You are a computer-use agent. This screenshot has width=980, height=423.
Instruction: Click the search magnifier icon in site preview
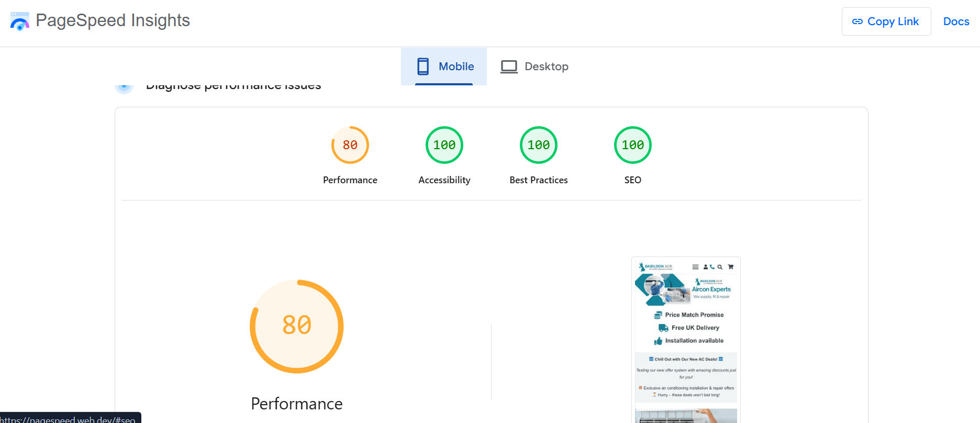click(x=720, y=267)
